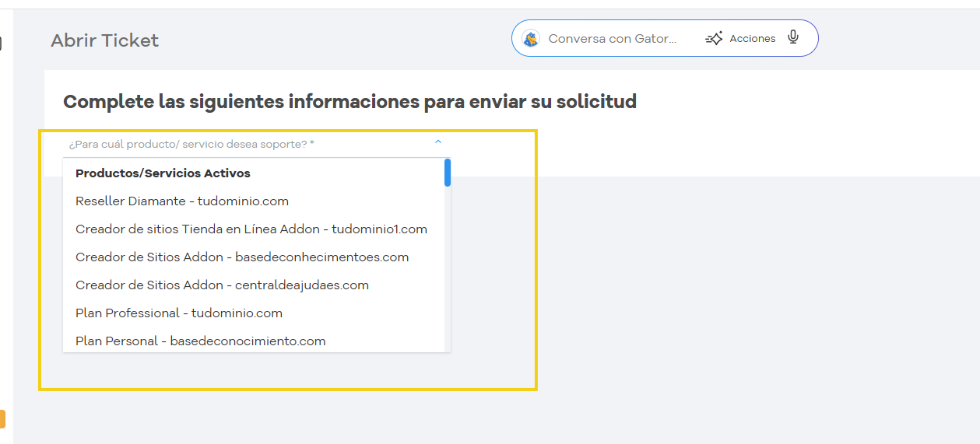Click the blue scrollbar thumb in the dropdown list

pos(448,173)
